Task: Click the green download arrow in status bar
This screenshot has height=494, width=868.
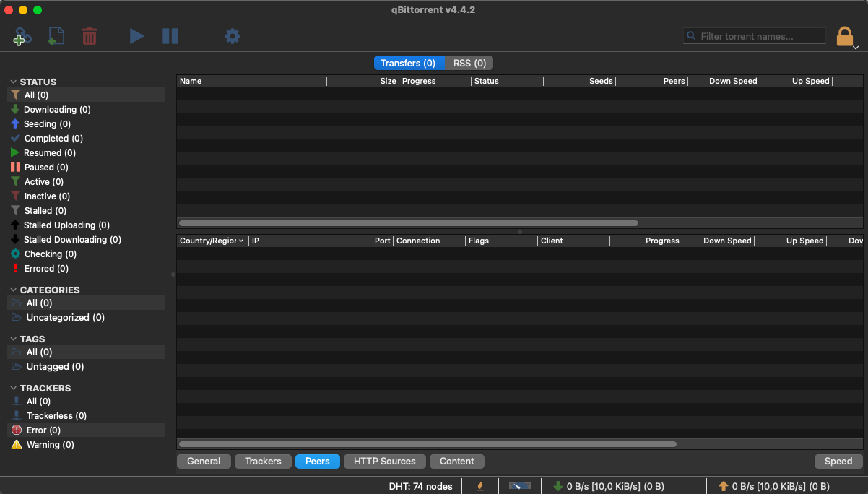Action: (557, 486)
